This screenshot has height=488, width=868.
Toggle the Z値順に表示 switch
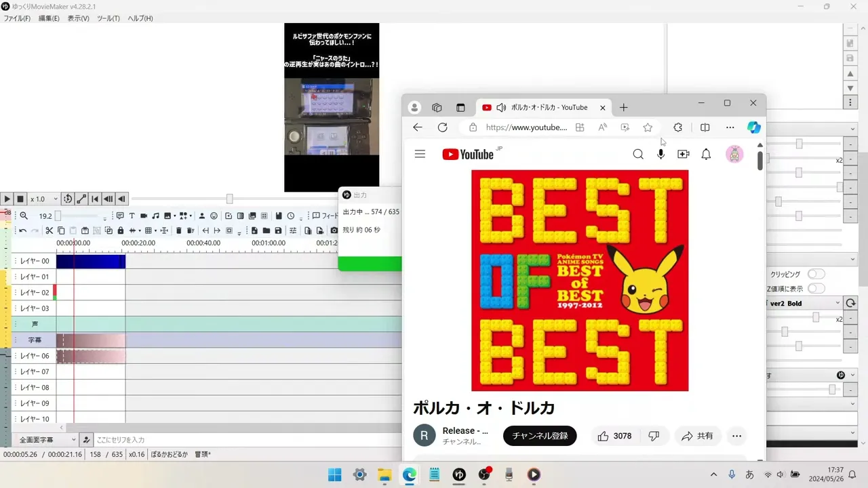816,289
